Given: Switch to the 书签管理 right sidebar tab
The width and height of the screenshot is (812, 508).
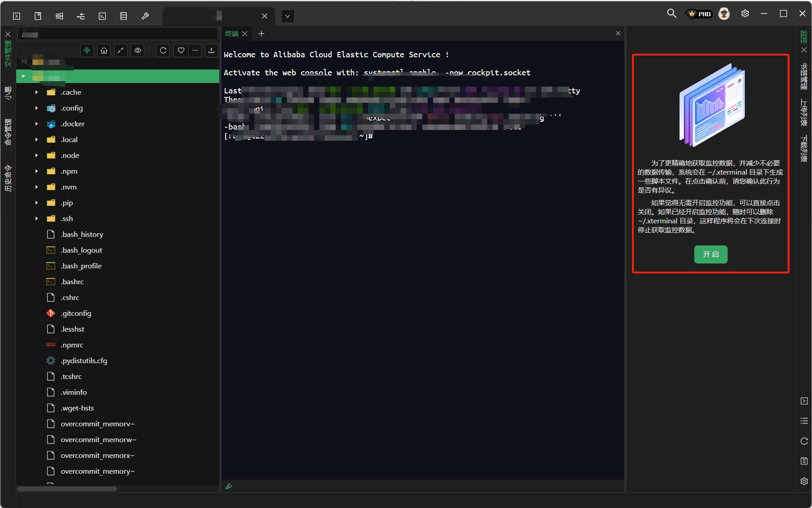Looking at the screenshot, I should 804,76.
